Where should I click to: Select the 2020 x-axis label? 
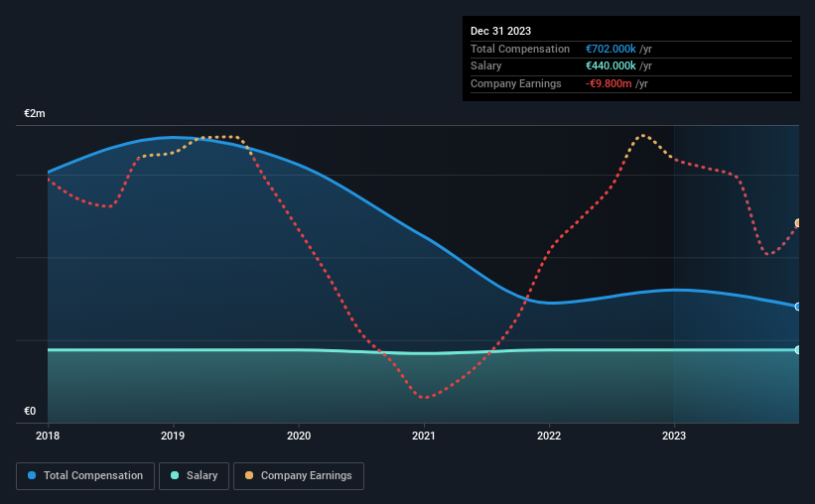pyautogui.click(x=299, y=436)
